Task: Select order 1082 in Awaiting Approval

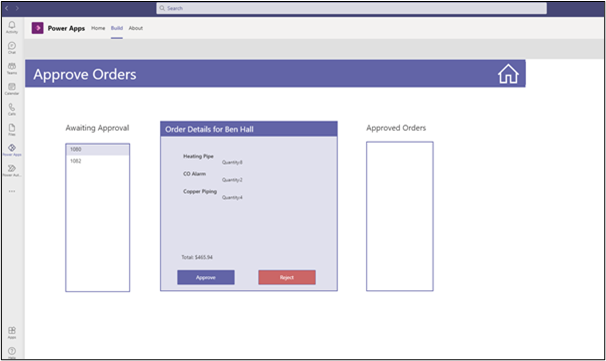Action: [x=97, y=161]
